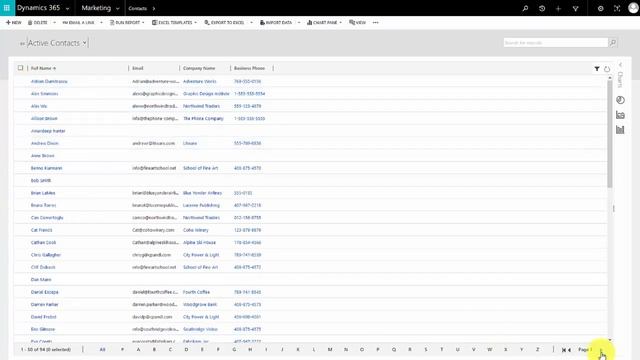The width and height of the screenshot is (640, 360).
Task: Open the Dynamics 365 app launcher grid
Action: [7, 8]
